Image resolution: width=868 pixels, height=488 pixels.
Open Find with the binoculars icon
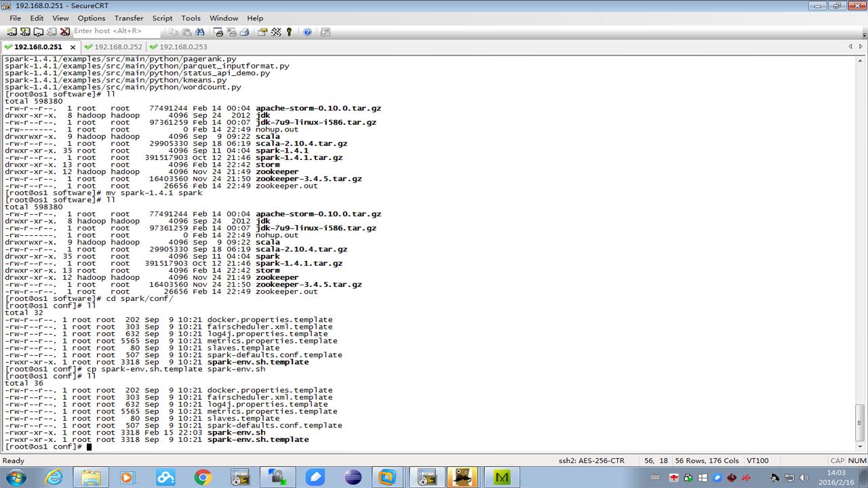tap(199, 32)
